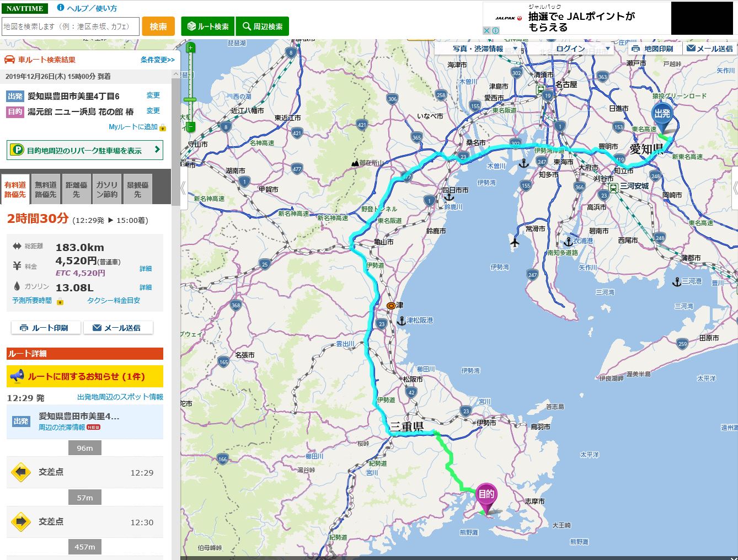The image size is (738, 560).
Task: Select the 距離優先 tab
Action: click(x=76, y=189)
